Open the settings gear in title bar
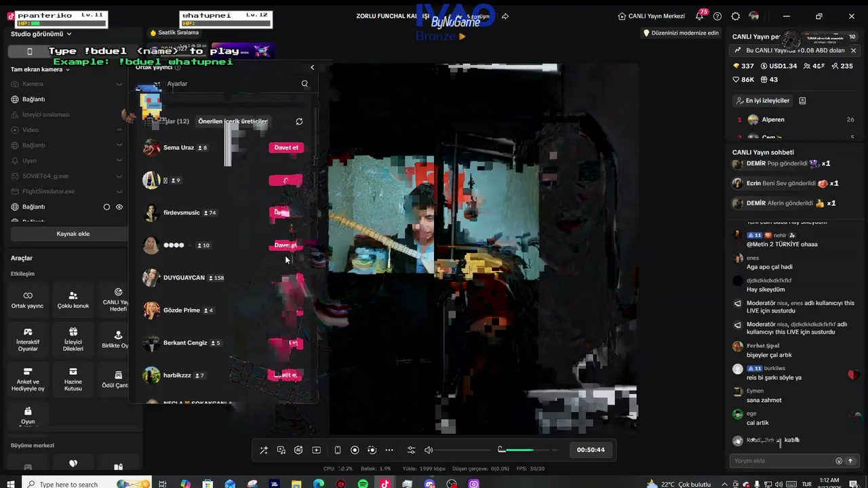Image resolution: width=868 pixels, height=488 pixels. pyautogui.click(x=736, y=16)
